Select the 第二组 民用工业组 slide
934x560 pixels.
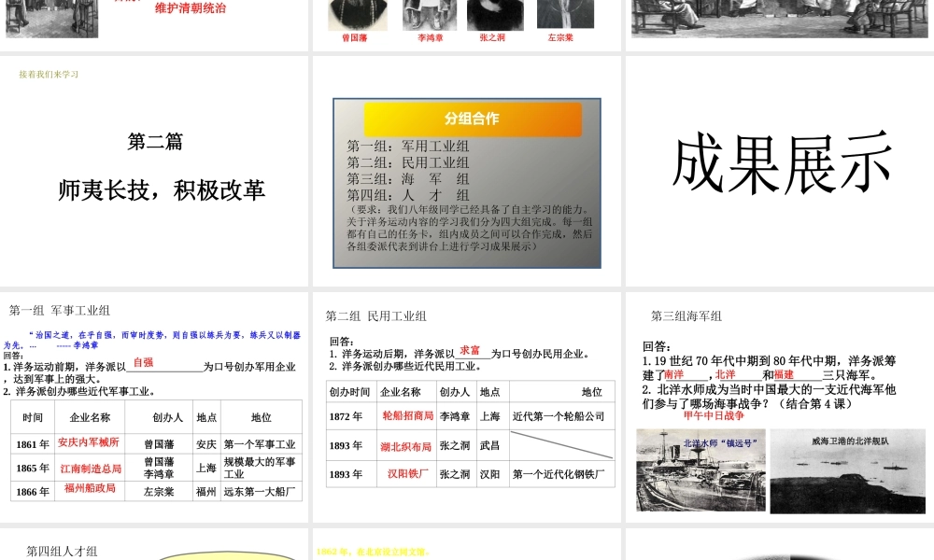468,407
